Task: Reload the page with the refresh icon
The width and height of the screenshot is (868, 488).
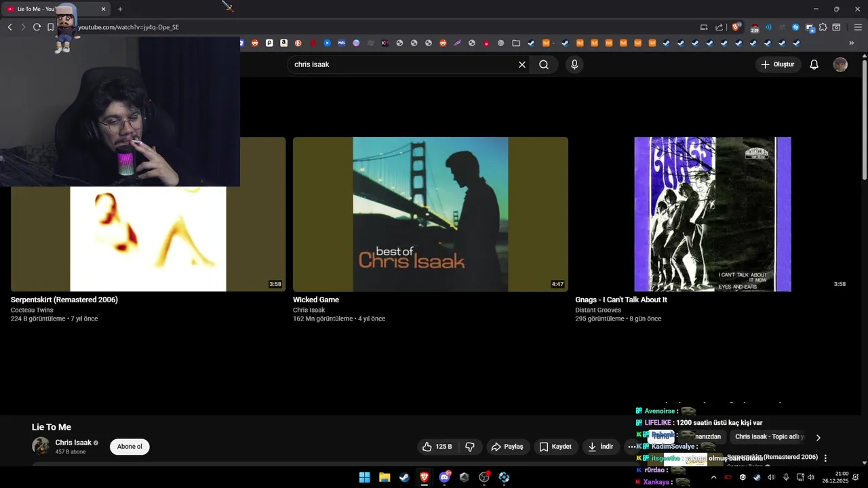Action: pyautogui.click(x=37, y=27)
